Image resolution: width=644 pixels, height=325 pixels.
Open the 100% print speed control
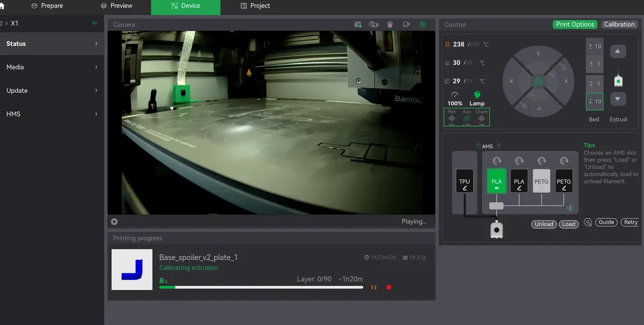click(x=455, y=99)
